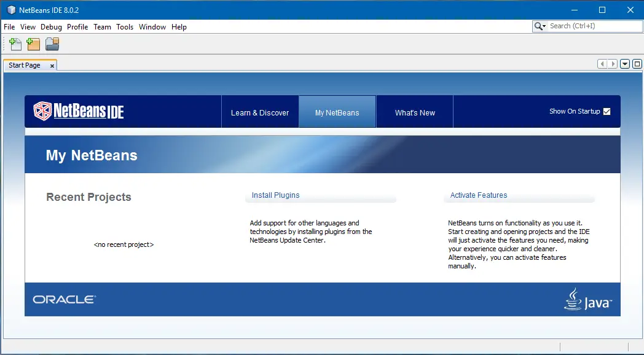Click into the Search (Ctrl+I) field

594,26
